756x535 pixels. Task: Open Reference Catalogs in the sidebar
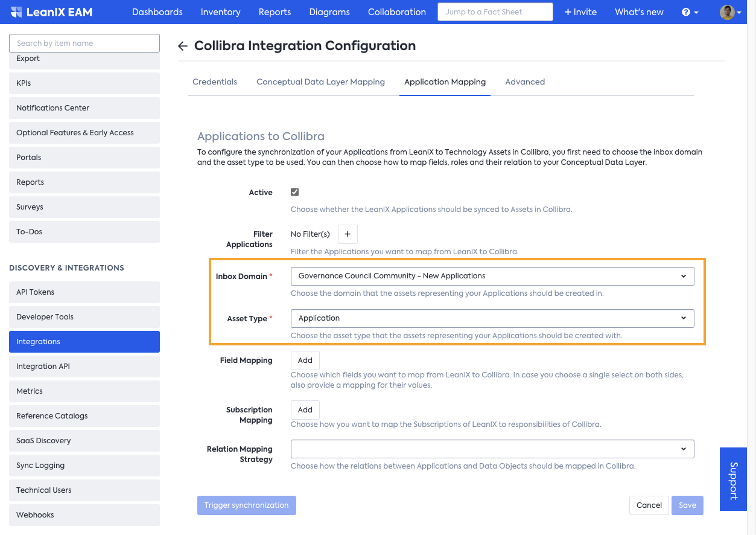[84, 416]
